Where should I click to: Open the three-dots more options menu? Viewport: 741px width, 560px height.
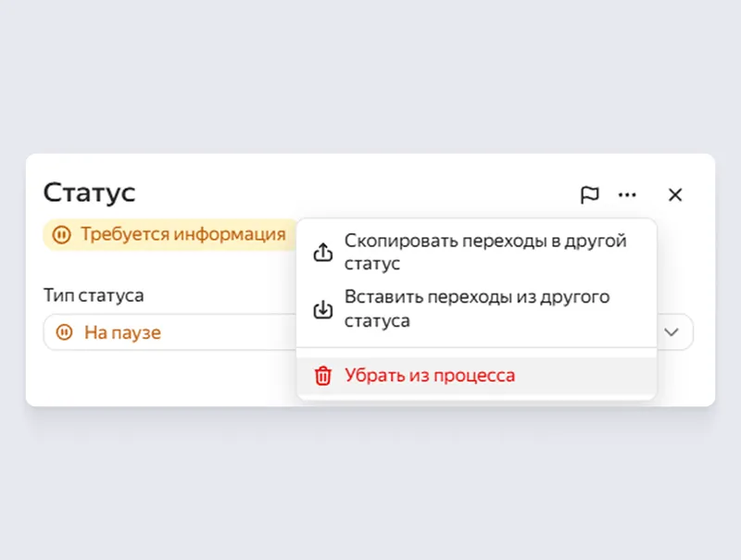(627, 194)
